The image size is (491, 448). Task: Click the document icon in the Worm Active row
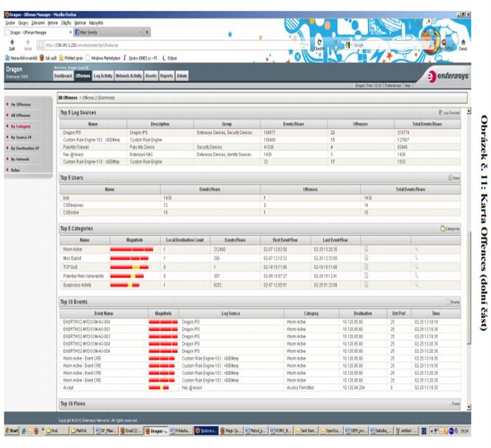tap(366, 249)
